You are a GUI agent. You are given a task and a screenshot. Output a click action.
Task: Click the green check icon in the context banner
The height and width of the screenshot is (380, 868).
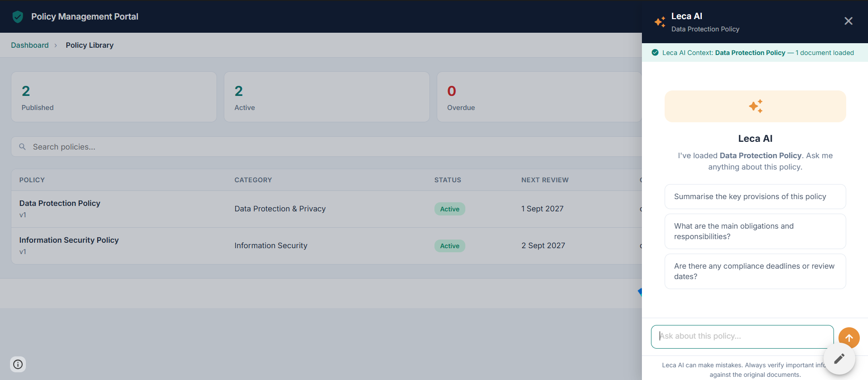click(655, 53)
